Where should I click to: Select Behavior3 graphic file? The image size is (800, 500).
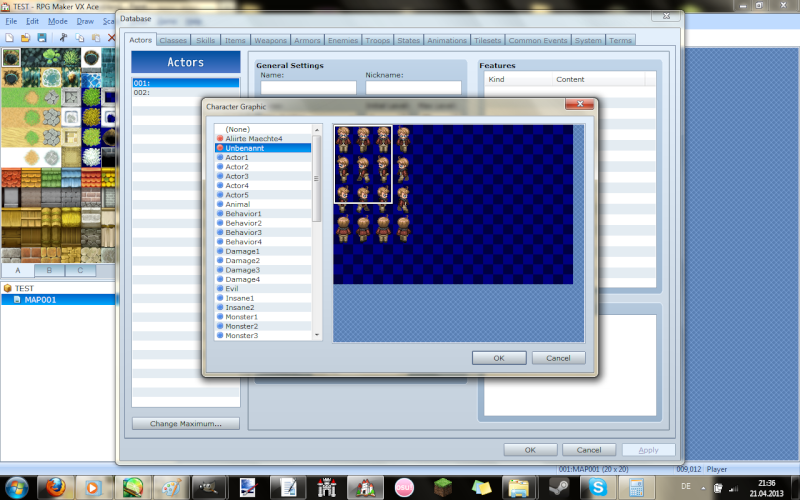pos(263,232)
